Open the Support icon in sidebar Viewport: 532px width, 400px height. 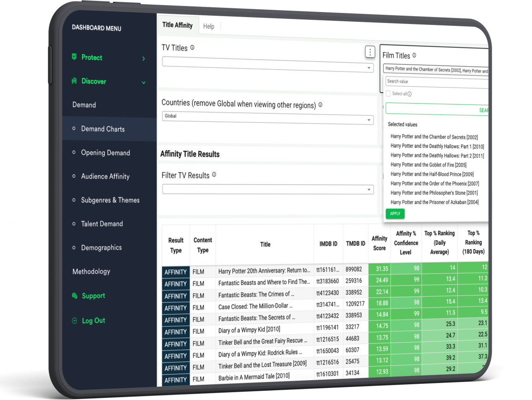(74, 295)
